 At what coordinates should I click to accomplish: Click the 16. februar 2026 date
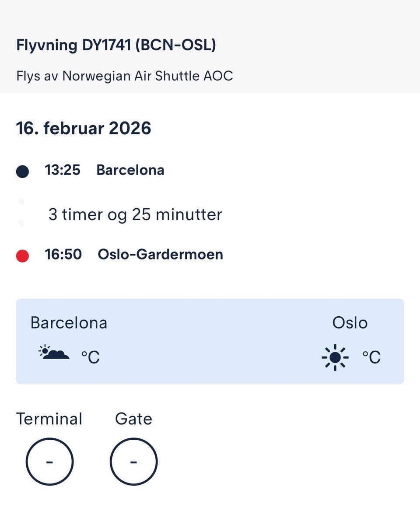[84, 129]
